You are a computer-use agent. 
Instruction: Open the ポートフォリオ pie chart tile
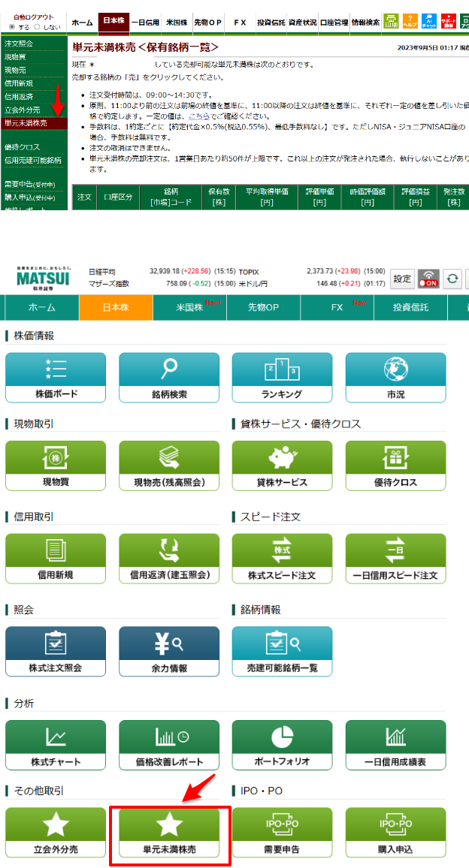point(282,745)
